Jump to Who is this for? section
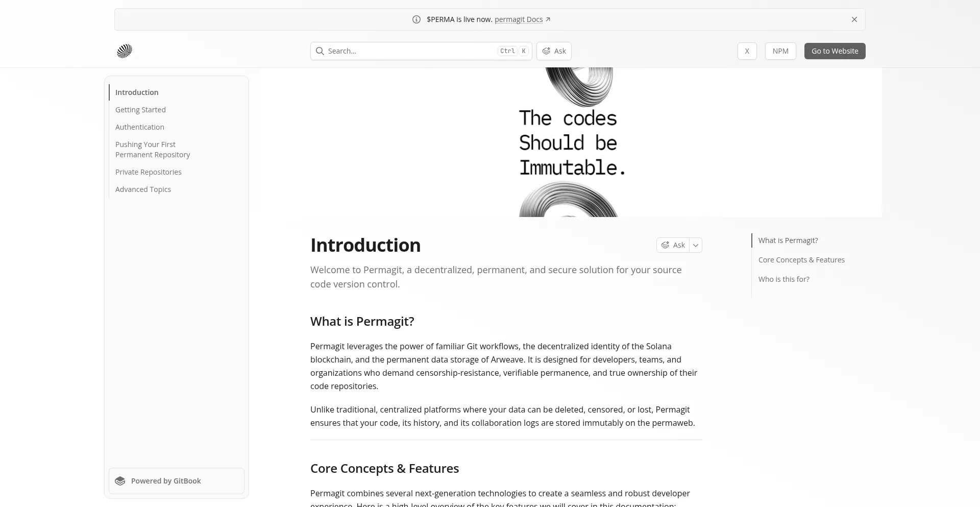The height and width of the screenshot is (507, 980). click(x=784, y=279)
